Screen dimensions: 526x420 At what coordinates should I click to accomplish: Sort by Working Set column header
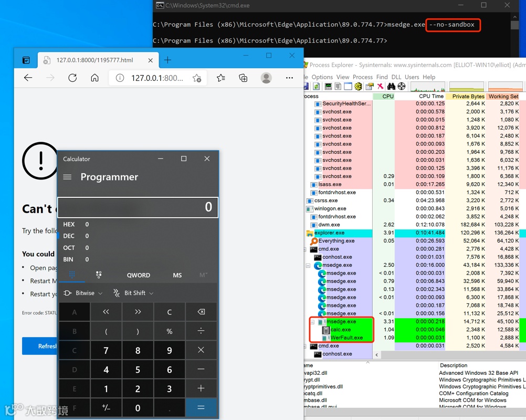(x=503, y=96)
